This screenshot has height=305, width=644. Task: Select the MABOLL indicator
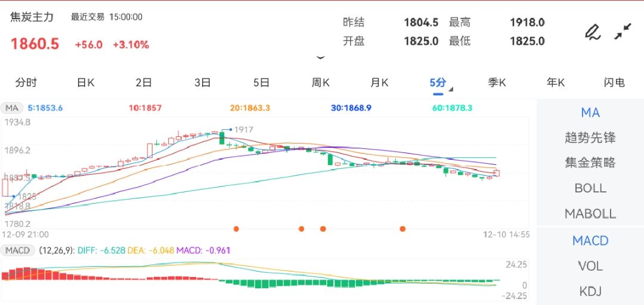tap(590, 214)
